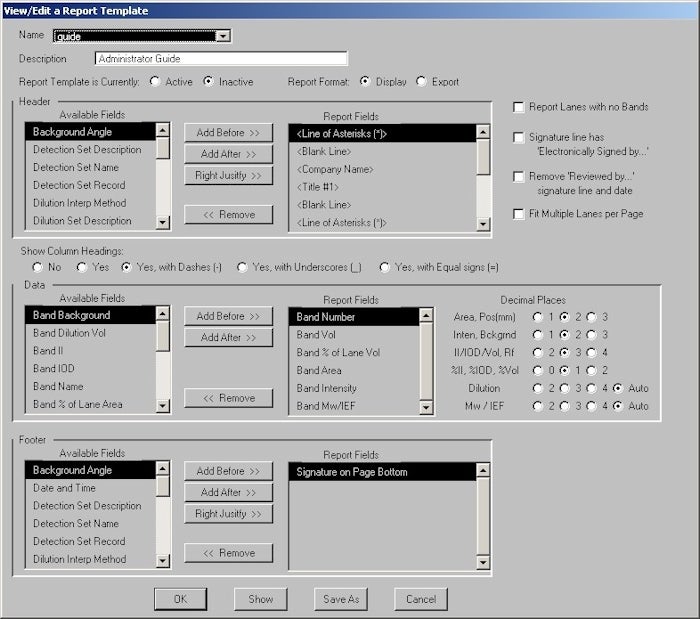The image size is (700, 619).
Task: Select Export report format
Action: [421, 82]
